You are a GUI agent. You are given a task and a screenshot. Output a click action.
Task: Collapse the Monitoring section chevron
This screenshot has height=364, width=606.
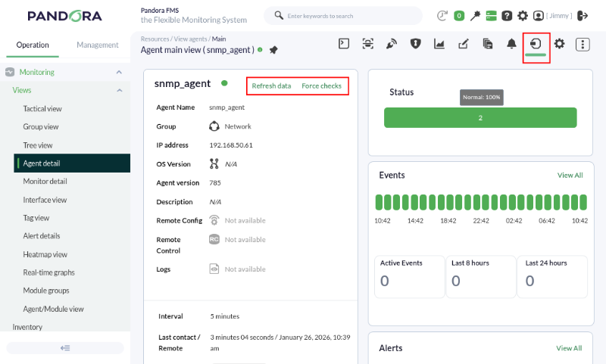(119, 72)
